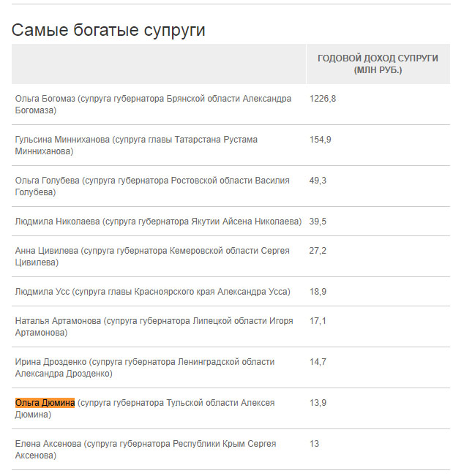Select the Ирина Дрозденко row text
The width and height of the screenshot is (453, 476).
145,367
